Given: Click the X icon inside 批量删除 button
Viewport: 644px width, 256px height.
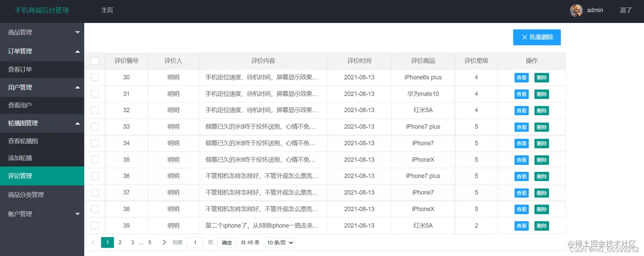Looking at the screenshot, I should [x=524, y=37].
